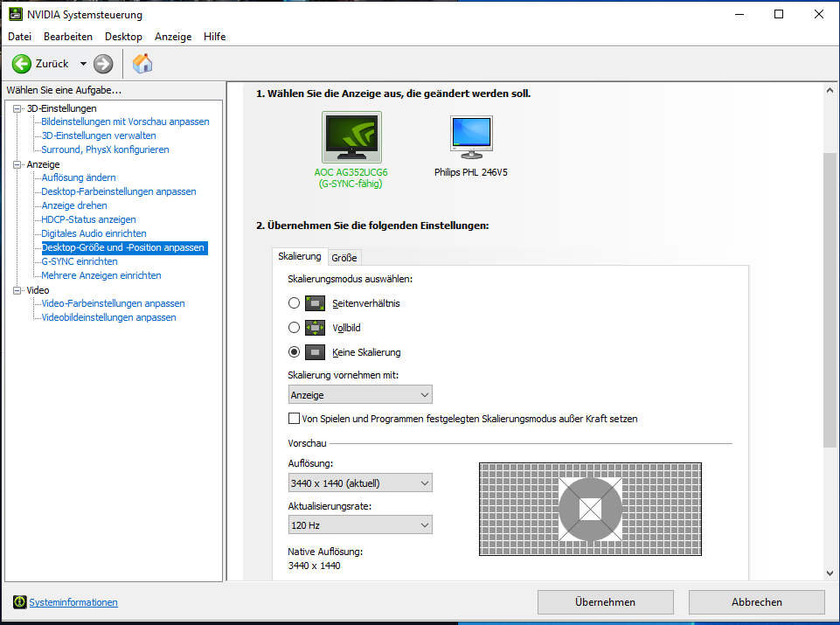Click the Vollbild scaling mode icon
The width and height of the screenshot is (840, 625).
click(x=315, y=327)
